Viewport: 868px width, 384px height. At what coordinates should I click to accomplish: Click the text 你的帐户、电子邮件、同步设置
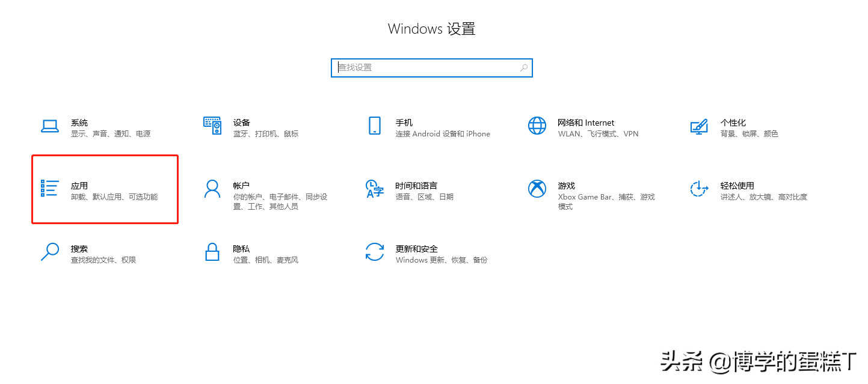point(280,202)
